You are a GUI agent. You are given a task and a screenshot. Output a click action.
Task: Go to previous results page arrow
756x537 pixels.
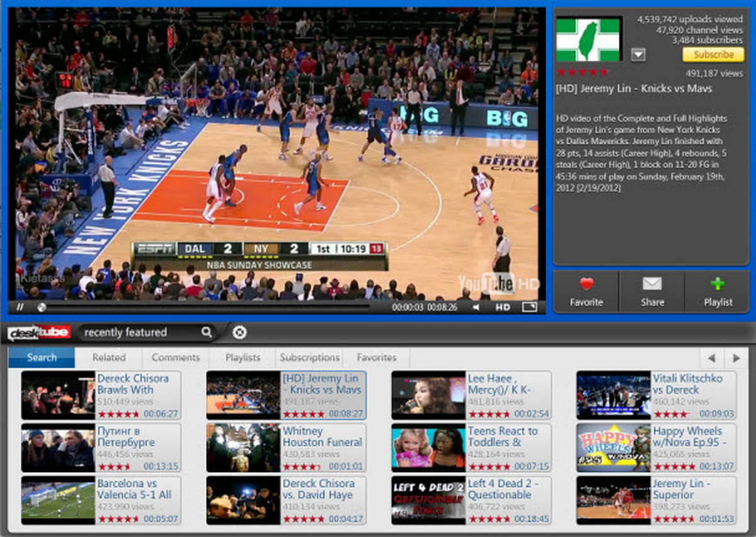tap(711, 358)
